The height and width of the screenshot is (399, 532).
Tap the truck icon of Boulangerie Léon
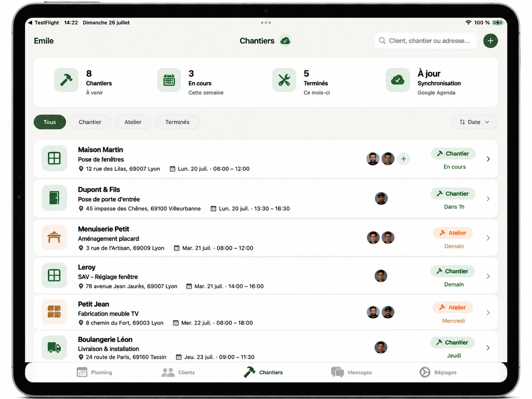pyautogui.click(x=54, y=347)
